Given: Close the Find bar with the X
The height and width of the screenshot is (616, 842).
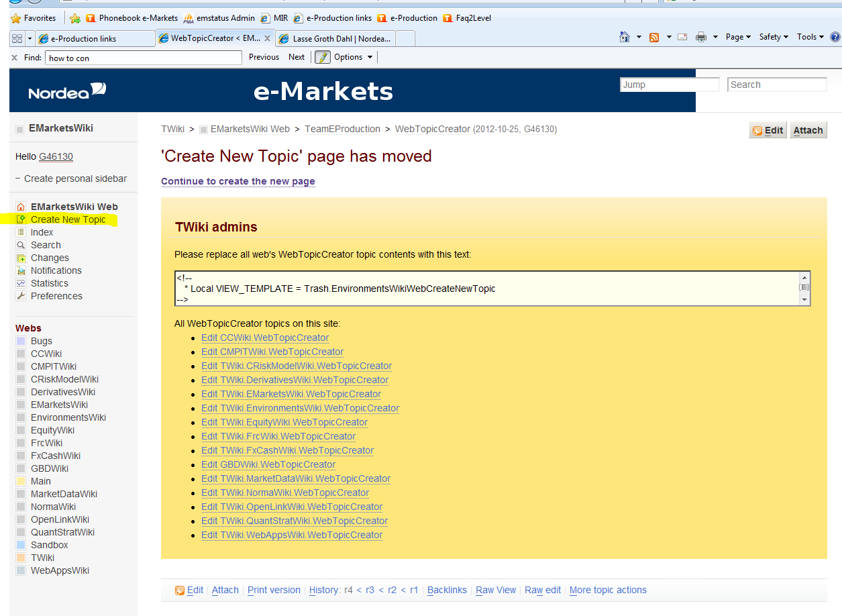Looking at the screenshot, I should point(14,58).
